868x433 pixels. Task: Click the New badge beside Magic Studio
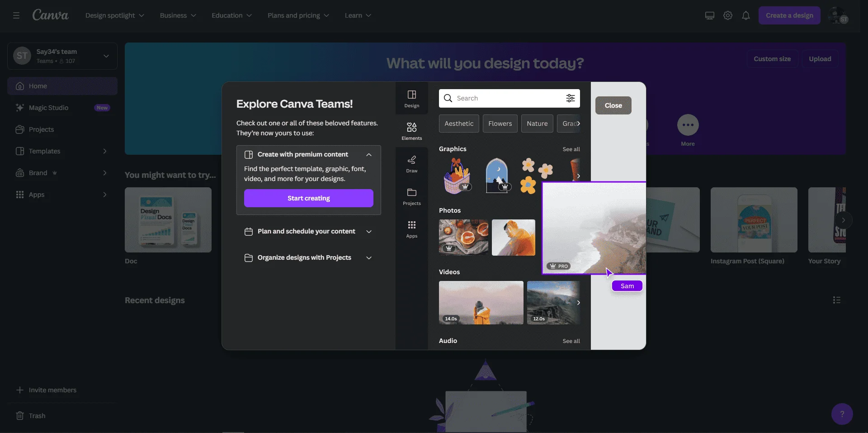click(x=102, y=108)
